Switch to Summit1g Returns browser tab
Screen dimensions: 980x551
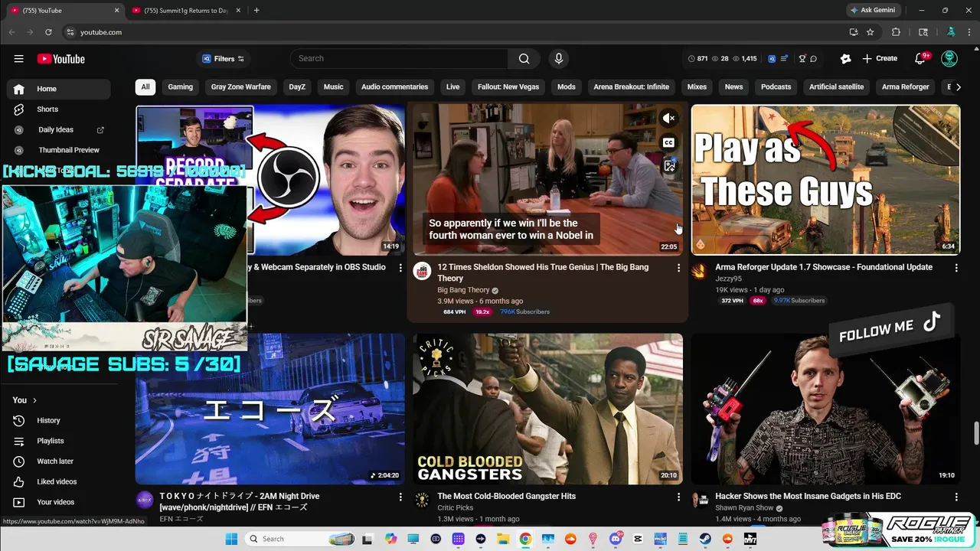click(186, 11)
